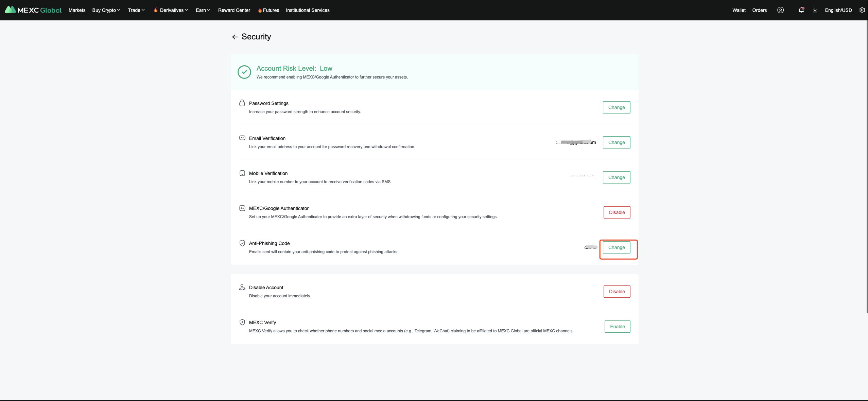Click the Anti-Phishing shield icon
The image size is (868, 401).
[x=242, y=243]
